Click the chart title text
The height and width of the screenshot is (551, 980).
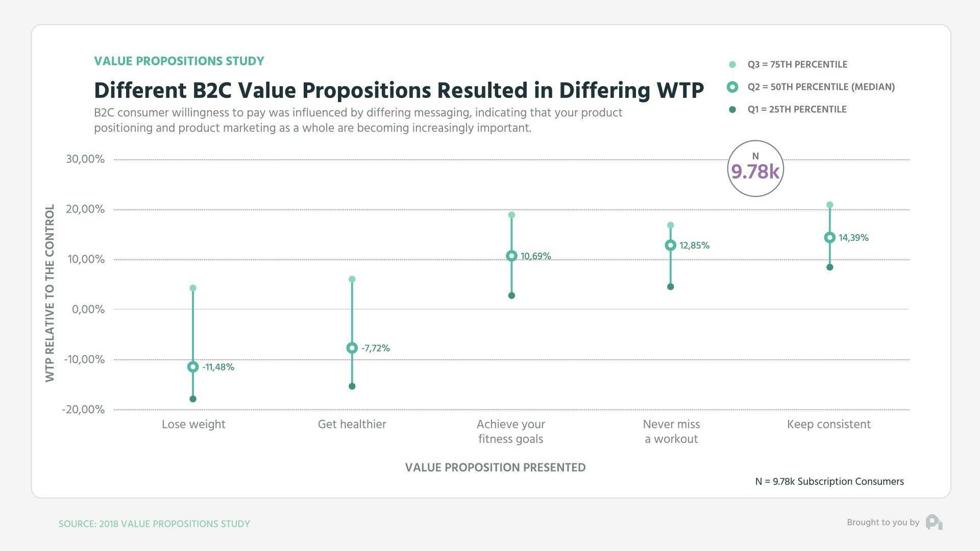pos(399,90)
